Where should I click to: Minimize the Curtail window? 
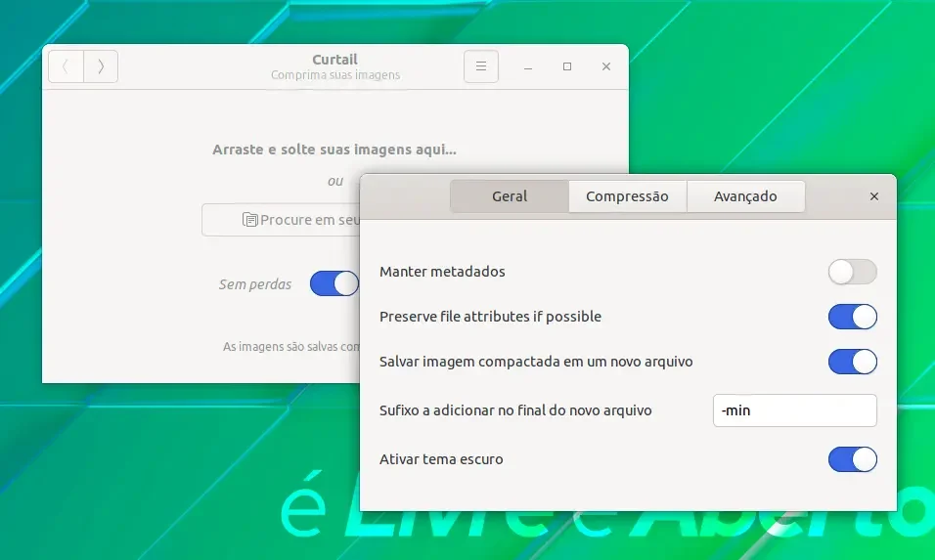pos(528,66)
